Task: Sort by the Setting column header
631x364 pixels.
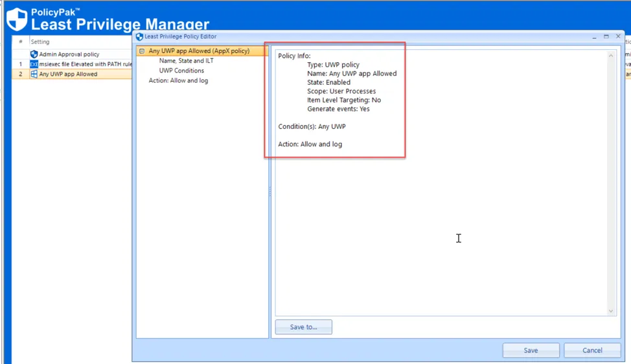Action: 40,42
